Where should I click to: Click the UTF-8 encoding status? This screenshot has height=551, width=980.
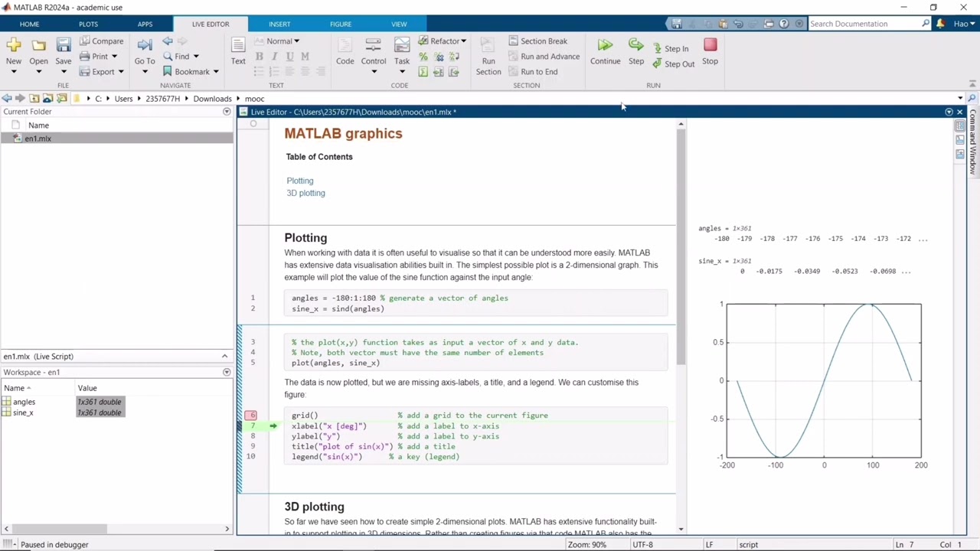pos(642,545)
